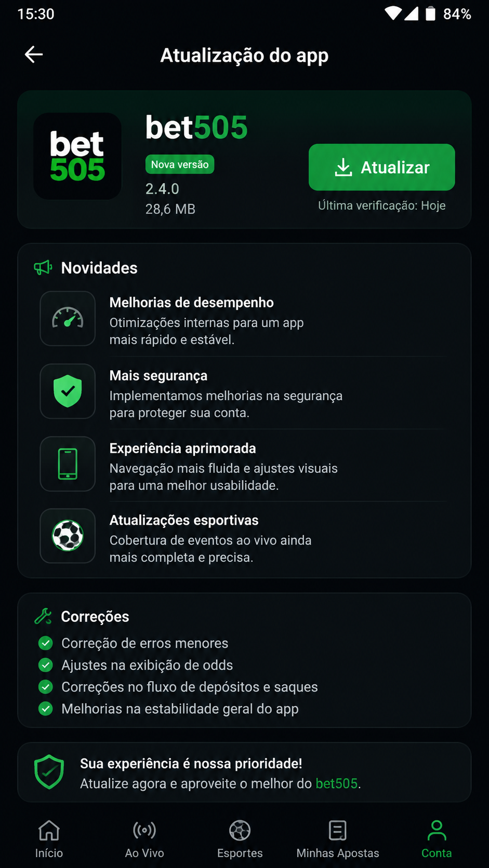Tap the Atualizar download button
489x868 pixels.
coord(381,167)
